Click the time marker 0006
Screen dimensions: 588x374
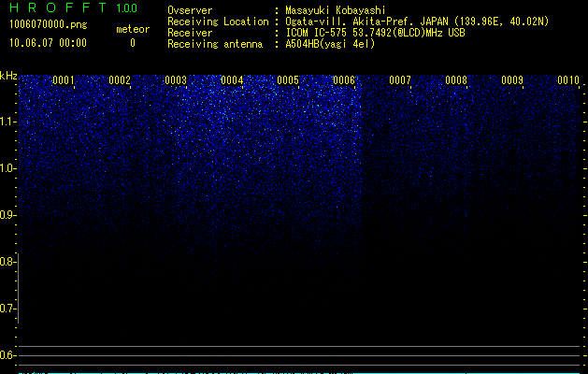344,80
